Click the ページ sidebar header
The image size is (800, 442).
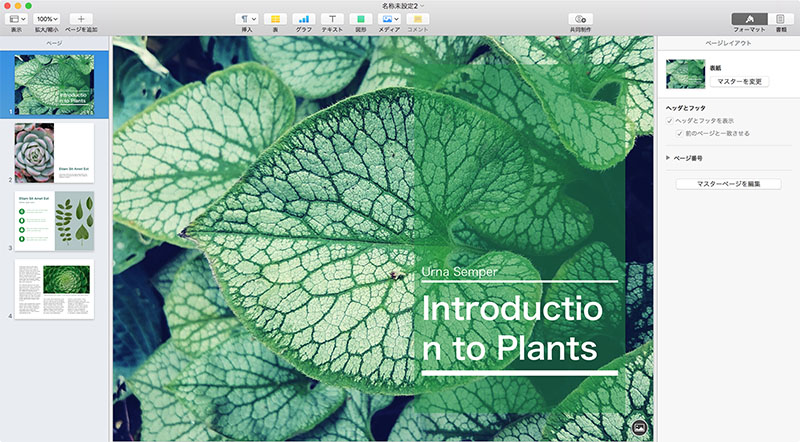[x=54, y=43]
